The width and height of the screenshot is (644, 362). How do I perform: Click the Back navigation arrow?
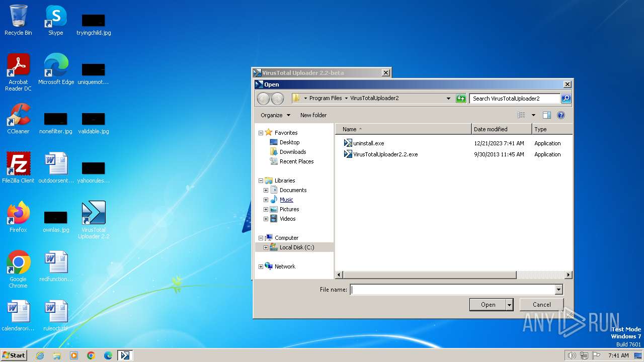(263, 99)
